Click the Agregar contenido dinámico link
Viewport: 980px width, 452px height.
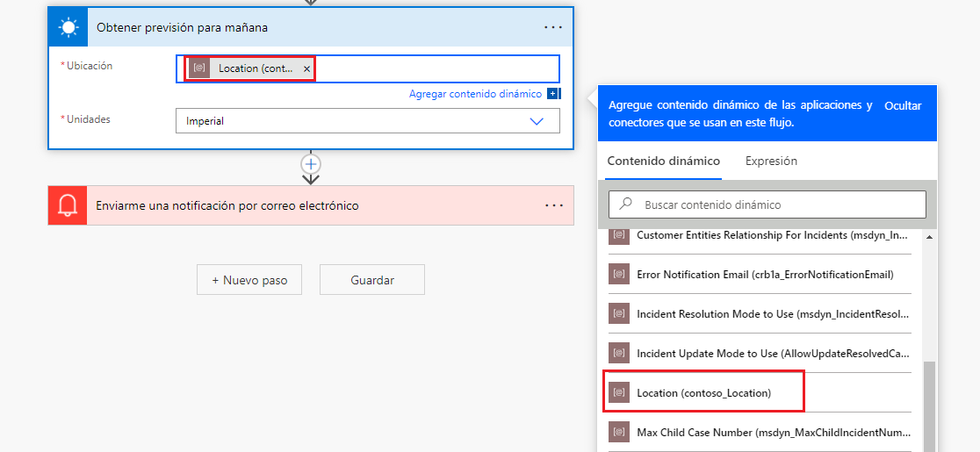pyautogui.click(x=475, y=94)
